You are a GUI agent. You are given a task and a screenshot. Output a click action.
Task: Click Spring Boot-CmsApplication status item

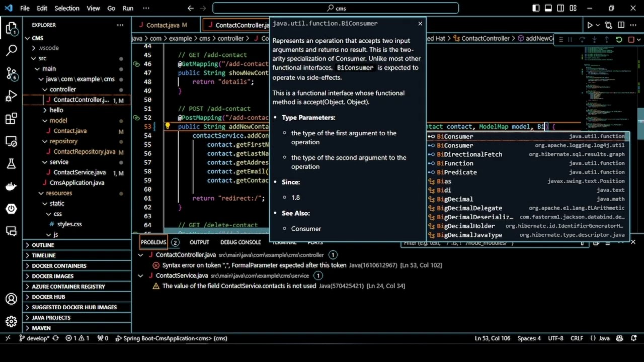(x=171, y=338)
